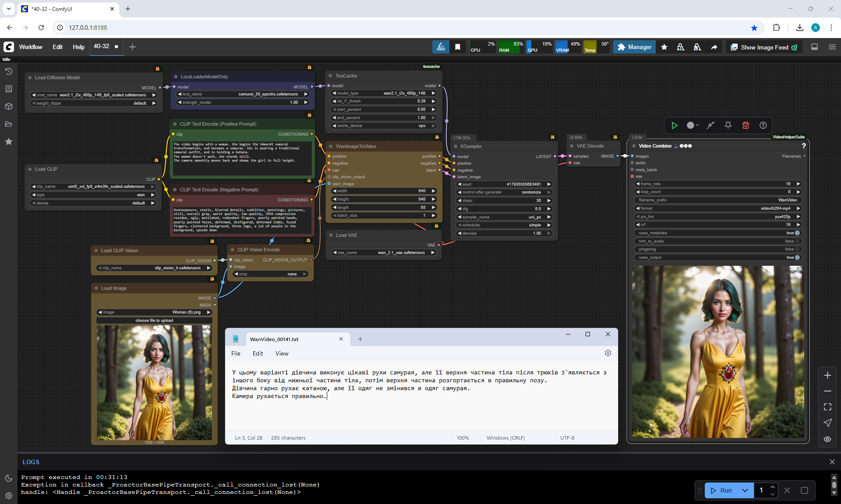The width and height of the screenshot is (841, 504).
Task: Open the queue history sidebar icon
Action: tap(8, 71)
